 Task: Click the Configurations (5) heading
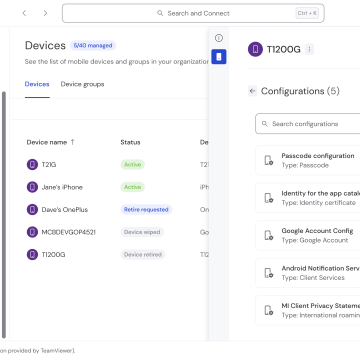(x=300, y=91)
